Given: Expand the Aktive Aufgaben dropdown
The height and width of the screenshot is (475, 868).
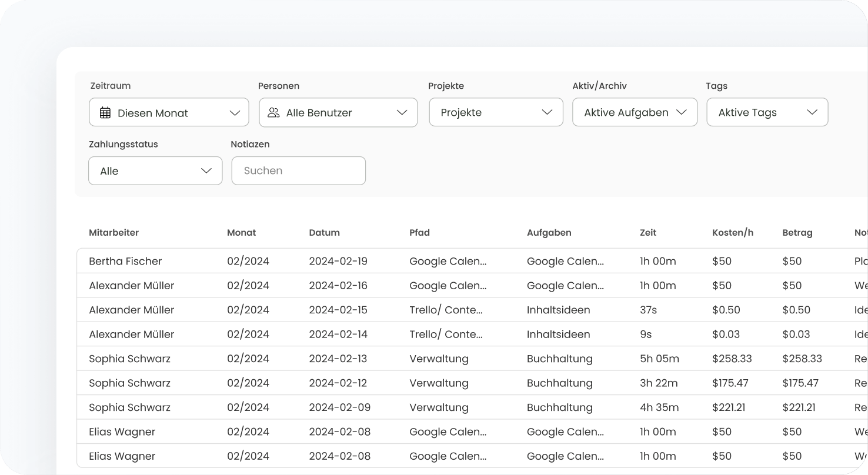Looking at the screenshot, I should (x=635, y=112).
